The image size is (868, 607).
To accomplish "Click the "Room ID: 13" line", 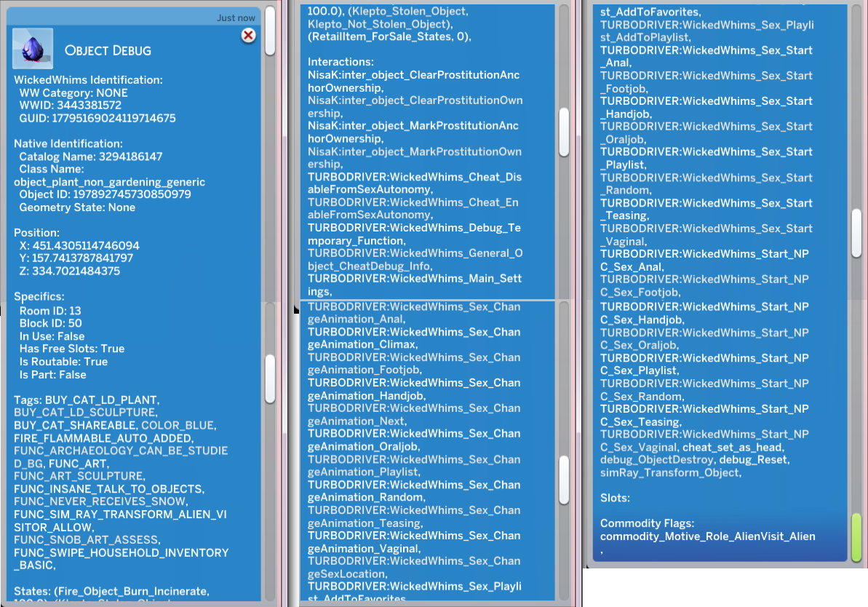I will pos(50,311).
